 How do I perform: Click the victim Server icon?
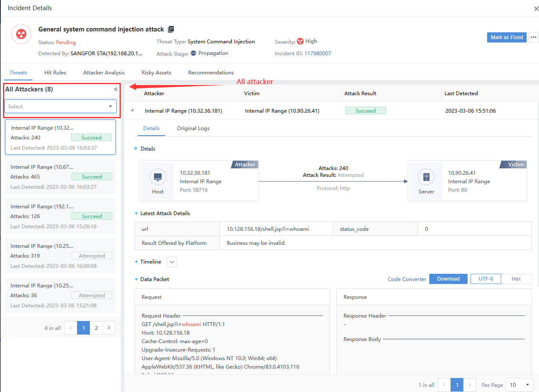[426, 177]
